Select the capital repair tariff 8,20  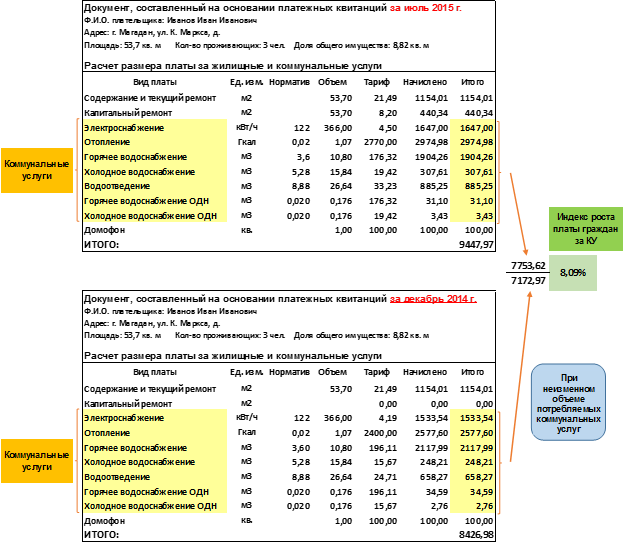tap(388, 113)
